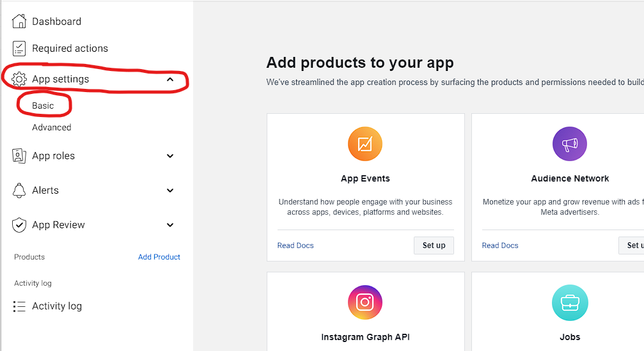Screen dimensions: 644x351
Task: Set up the App Events product
Action: [434, 246]
